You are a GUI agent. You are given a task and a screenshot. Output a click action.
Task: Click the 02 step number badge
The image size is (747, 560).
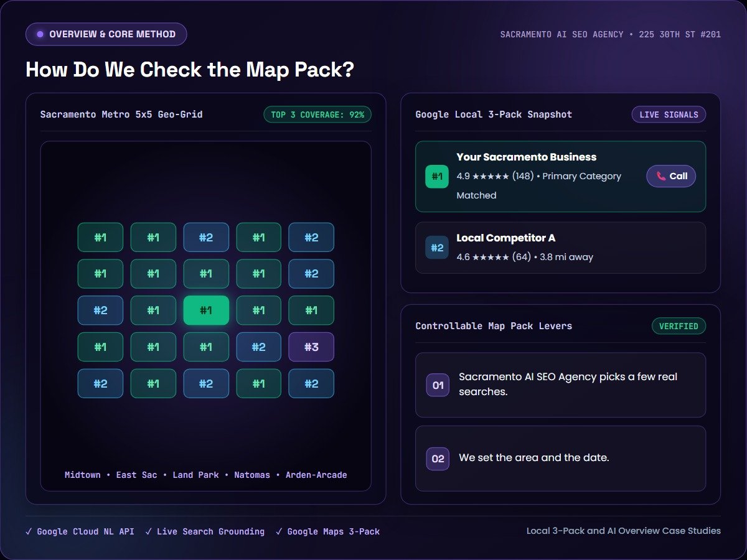[438, 459]
